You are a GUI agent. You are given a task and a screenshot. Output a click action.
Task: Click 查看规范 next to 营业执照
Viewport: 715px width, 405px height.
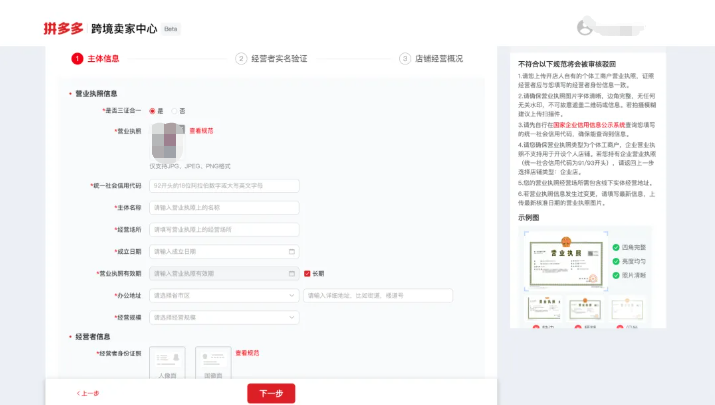pos(201,130)
